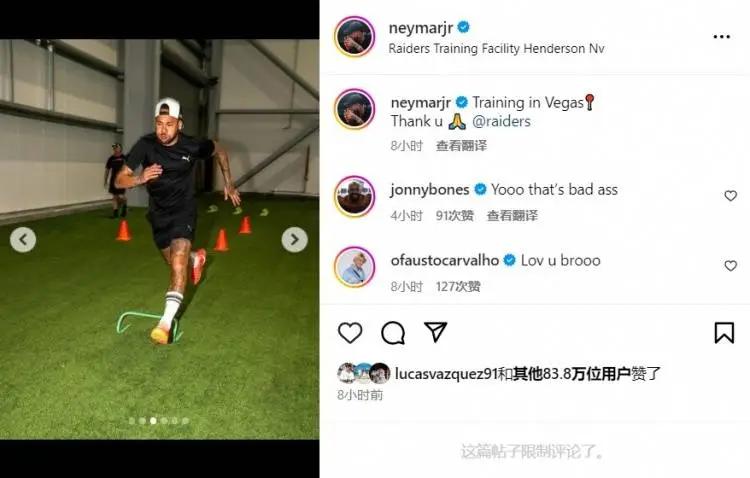The image size is (750, 478).
Task: Open neymarjr profile picture in the post header
Action: click(354, 36)
